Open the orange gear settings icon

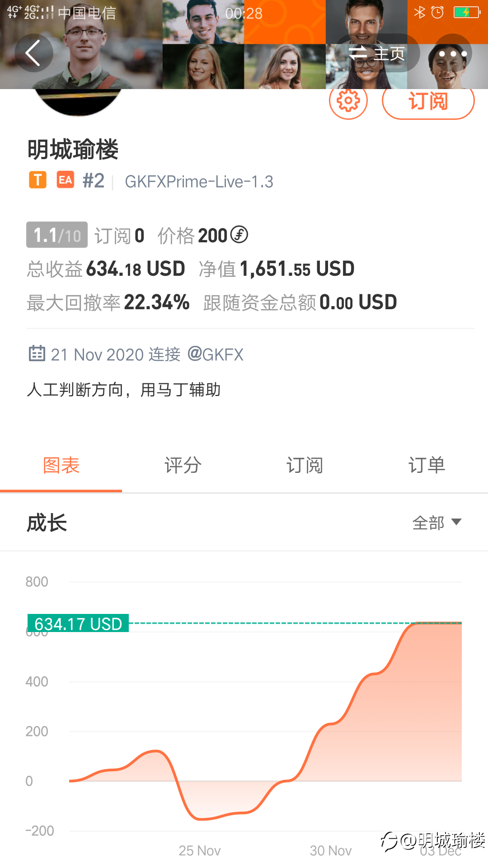pyautogui.click(x=348, y=100)
